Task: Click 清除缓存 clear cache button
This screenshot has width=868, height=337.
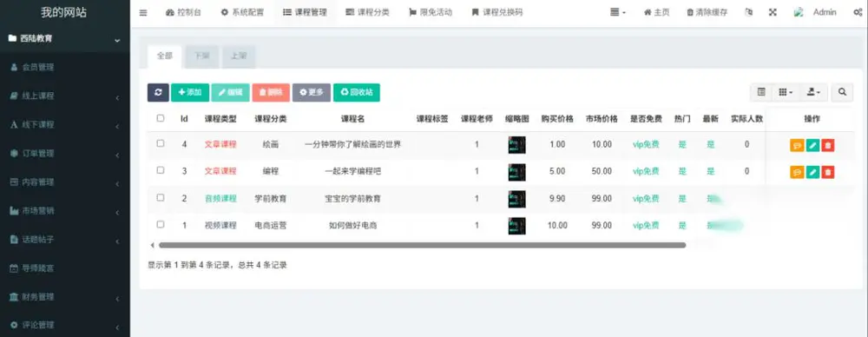Action: (x=707, y=13)
